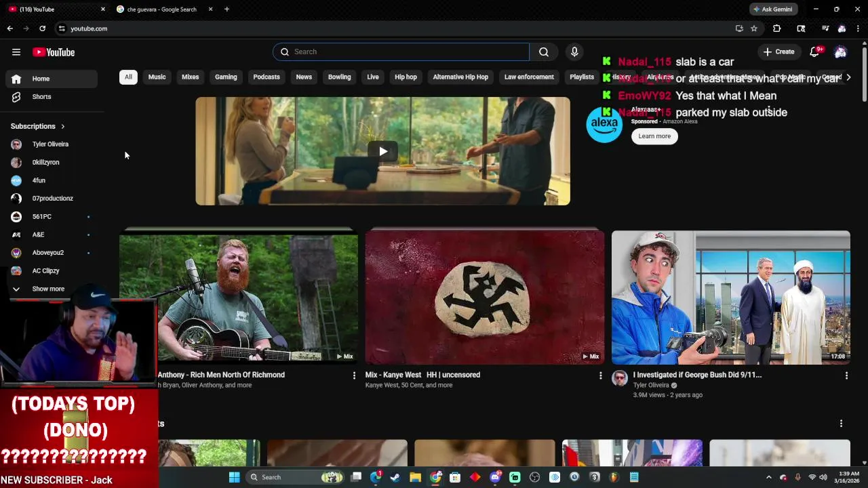
Task: Click Ask Gemini button
Action: [772, 9]
